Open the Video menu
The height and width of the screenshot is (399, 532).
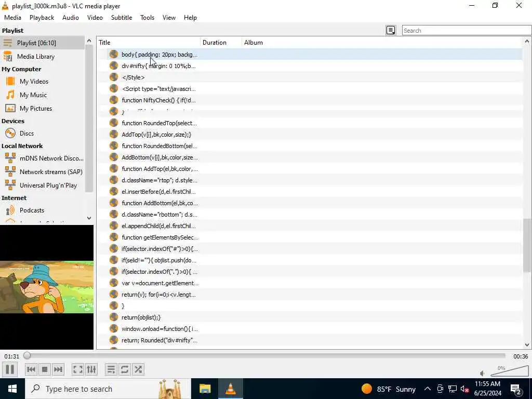(95, 18)
